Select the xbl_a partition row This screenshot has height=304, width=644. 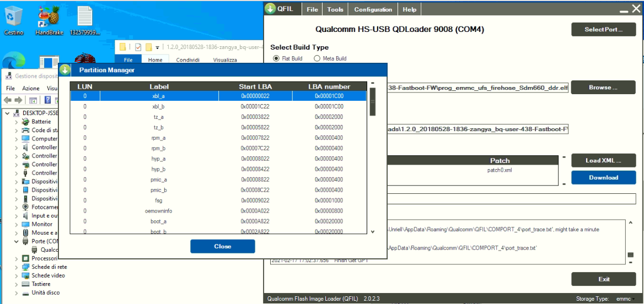(x=218, y=96)
